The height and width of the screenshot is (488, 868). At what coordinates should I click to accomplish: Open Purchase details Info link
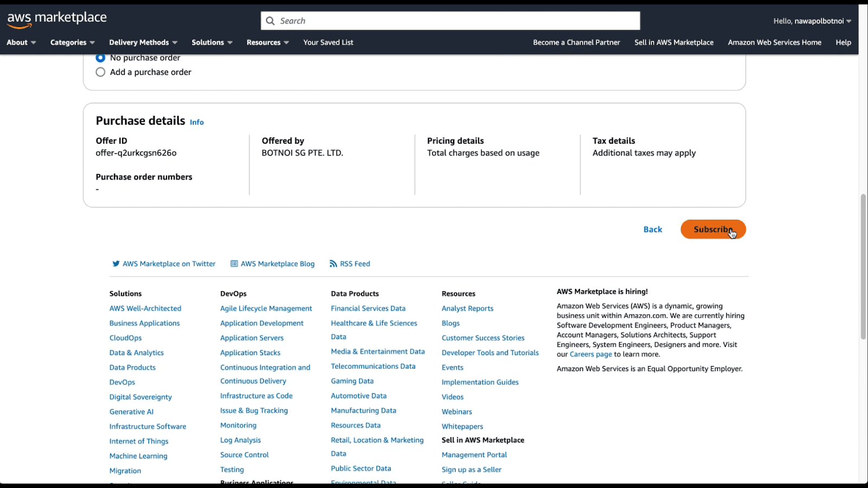tap(197, 122)
